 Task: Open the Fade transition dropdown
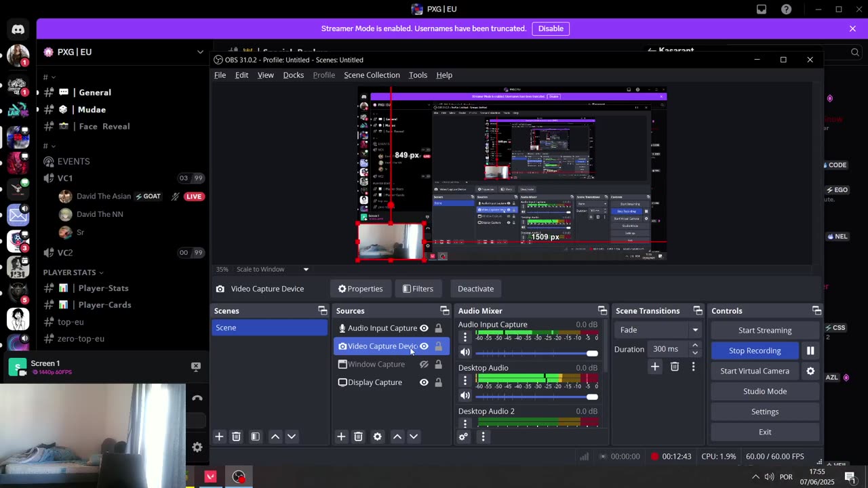658,330
